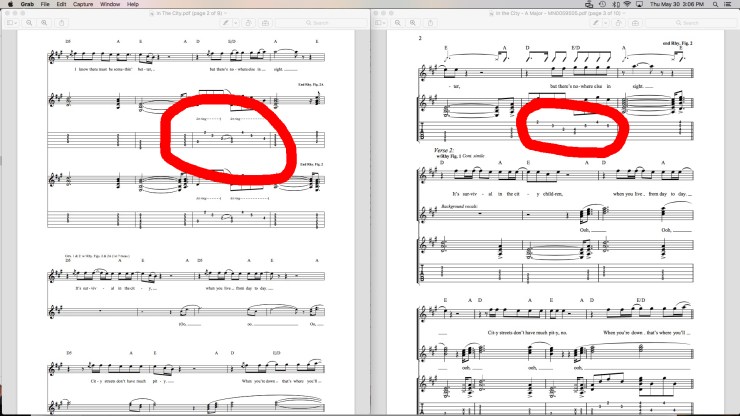Click page number 2 in right score

(x=420, y=38)
